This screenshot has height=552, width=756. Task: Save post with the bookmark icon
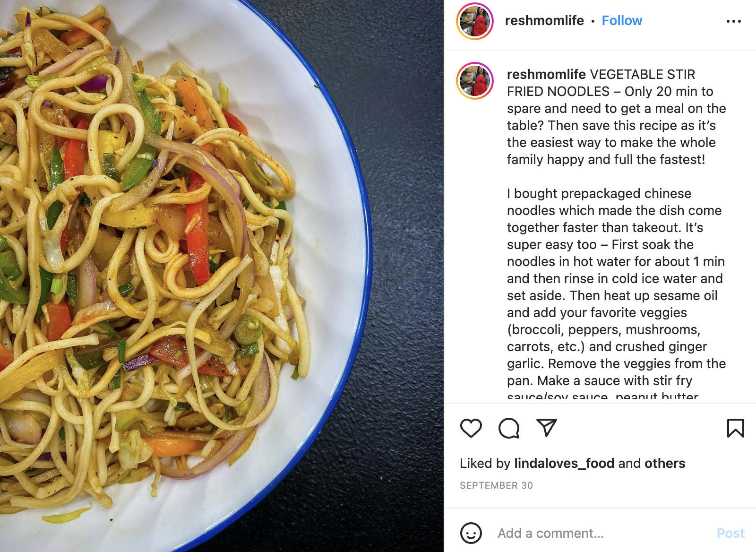735,428
